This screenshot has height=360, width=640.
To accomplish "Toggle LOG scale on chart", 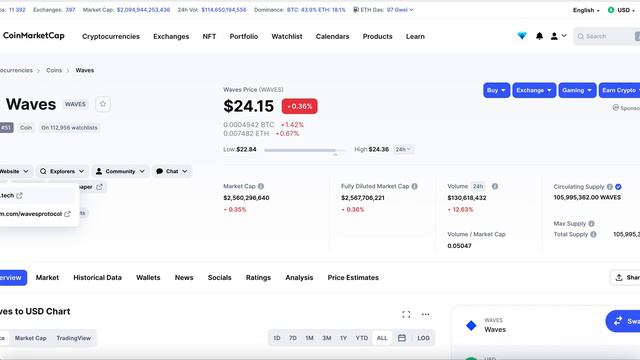I will (x=423, y=338).
